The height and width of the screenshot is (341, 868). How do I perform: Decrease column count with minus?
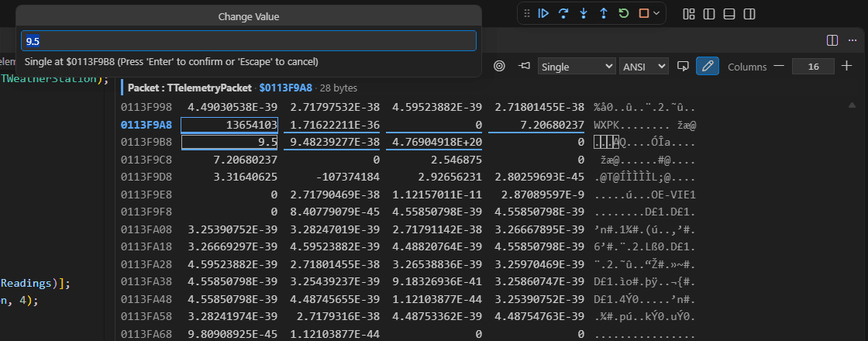[779, 67]
